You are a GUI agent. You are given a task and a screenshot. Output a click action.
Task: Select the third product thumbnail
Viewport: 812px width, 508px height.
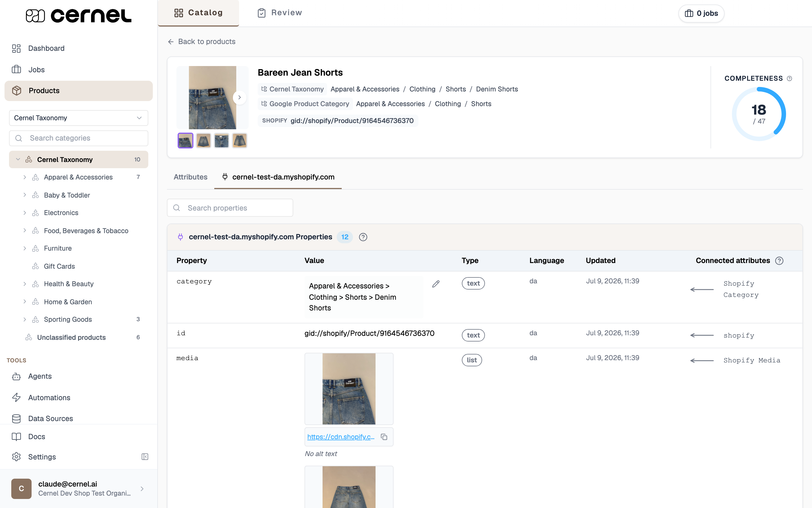[221, 141]
